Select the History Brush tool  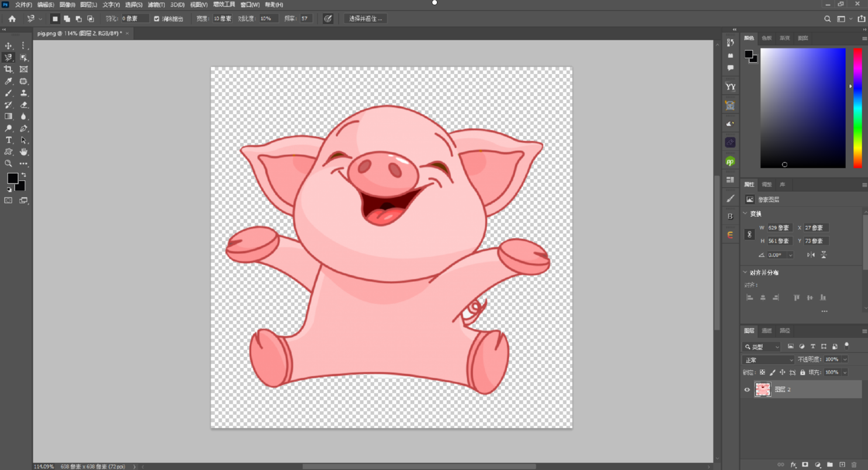tap(8, 105)
